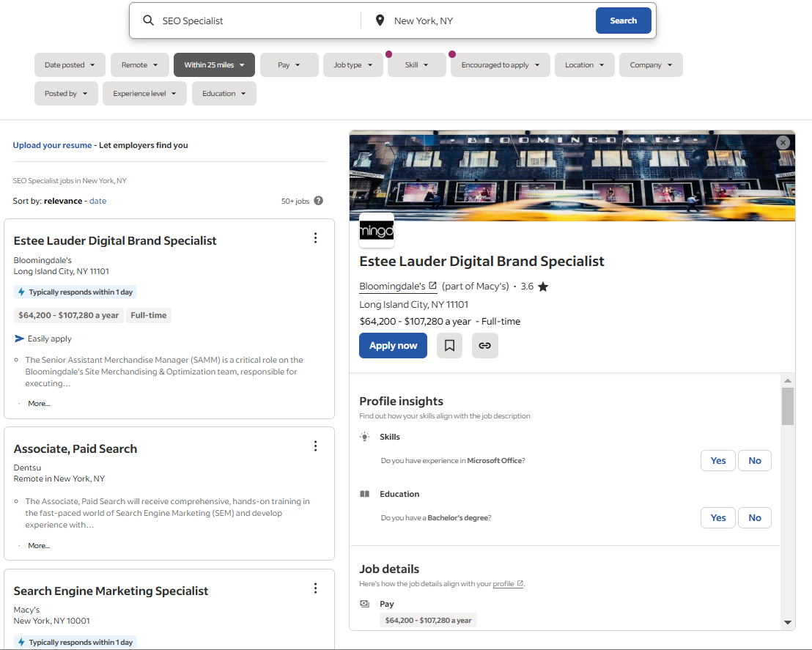812x650 pixels.
Task: Click the external link icon next to Bloomingdale's
Action: tap(432, 285)
